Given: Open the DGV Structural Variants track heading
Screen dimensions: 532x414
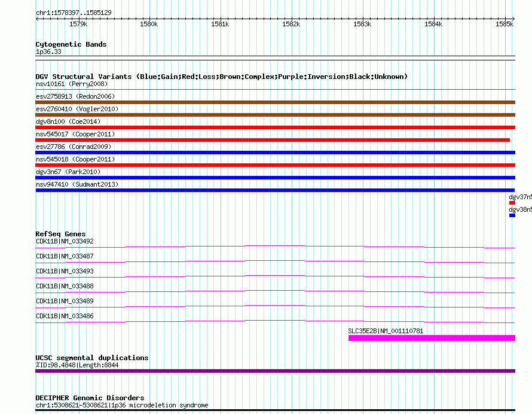Looking at the screenshot, I should [222, 77].
